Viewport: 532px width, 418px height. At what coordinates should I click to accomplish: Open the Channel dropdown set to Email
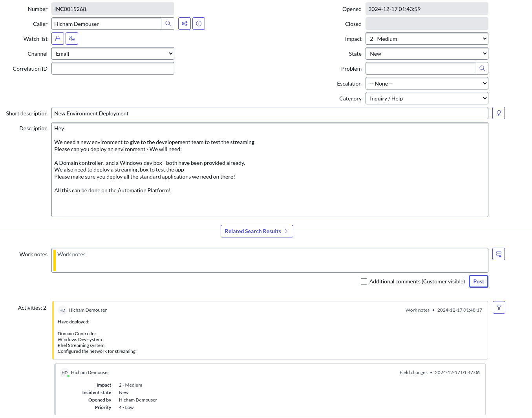[113, 54]
